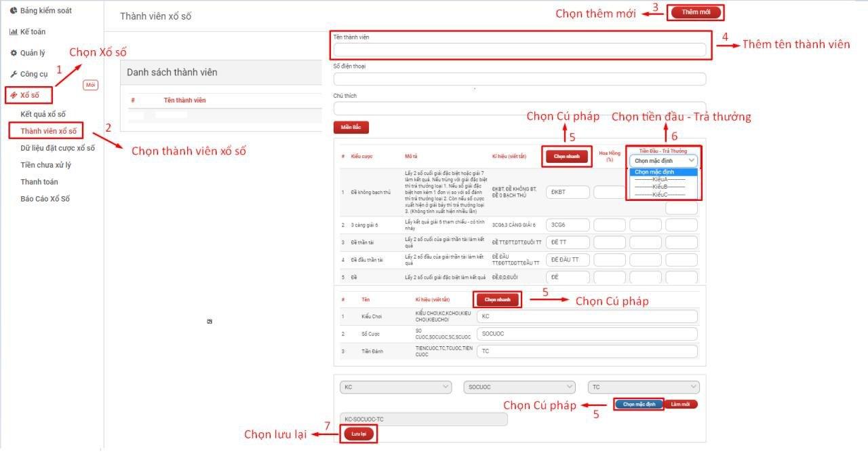Click the ĐKBT abbreviation input
868x452 pixels.
point(568,192)
